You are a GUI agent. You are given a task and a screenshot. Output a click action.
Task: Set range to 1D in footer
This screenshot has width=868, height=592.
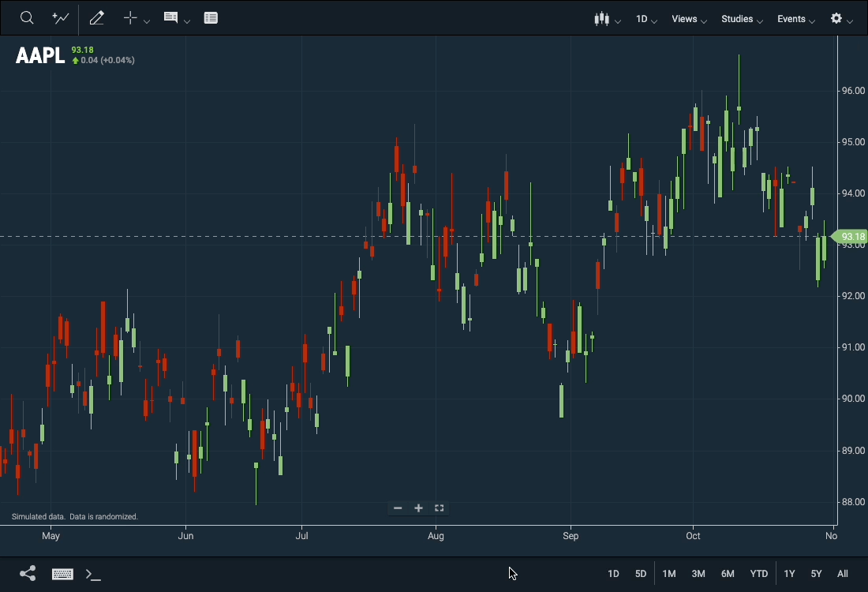[x=613, y=574]
